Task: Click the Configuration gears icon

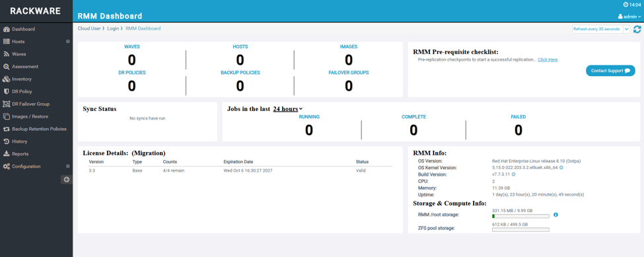Action: [6, 166]
